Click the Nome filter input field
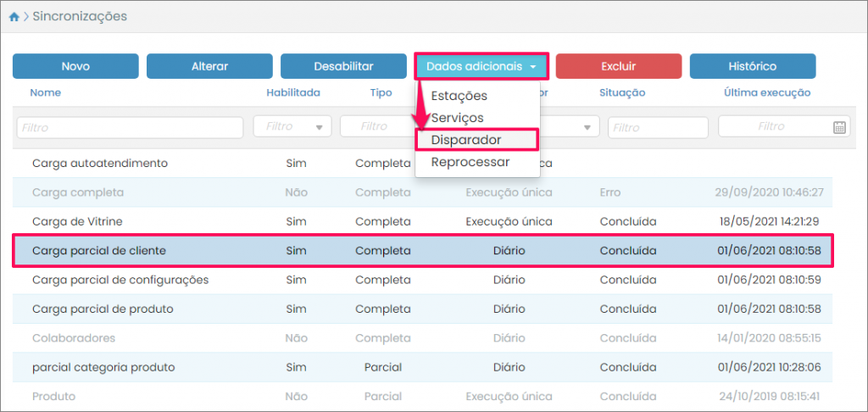Screen dimensions: 868x412 [x=129, y=127]
